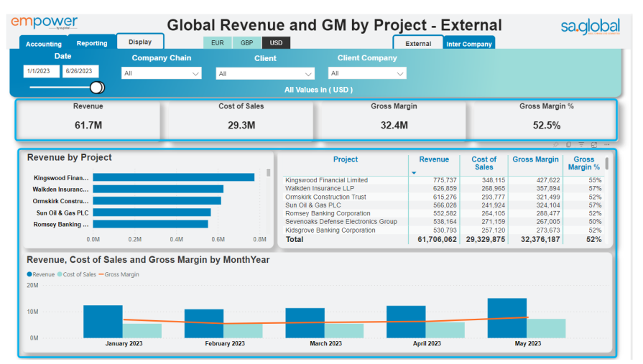Open more options ellipsis above project table
Viewport: 643px width, 364px height.
coord(606,145)
